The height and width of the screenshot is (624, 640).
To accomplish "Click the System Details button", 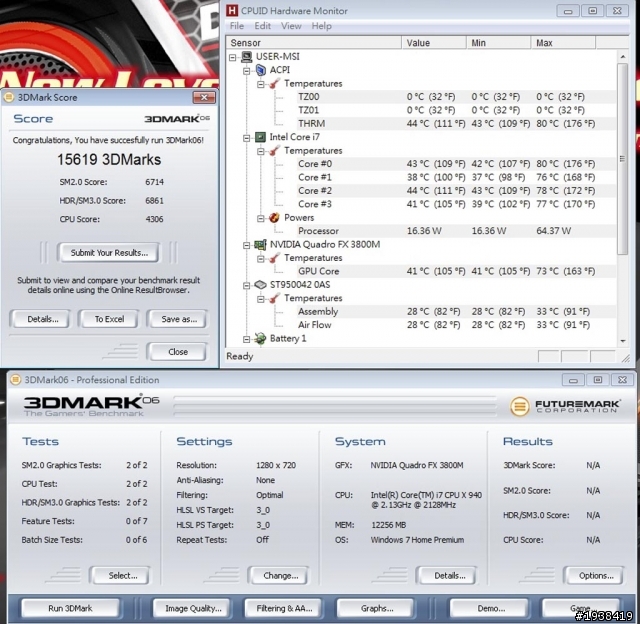I will pyautogui.click(x=448, y=575).
